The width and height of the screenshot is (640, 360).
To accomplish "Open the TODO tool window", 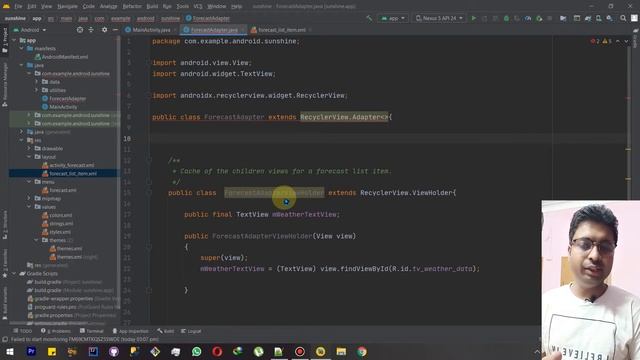I will [22, 331].
